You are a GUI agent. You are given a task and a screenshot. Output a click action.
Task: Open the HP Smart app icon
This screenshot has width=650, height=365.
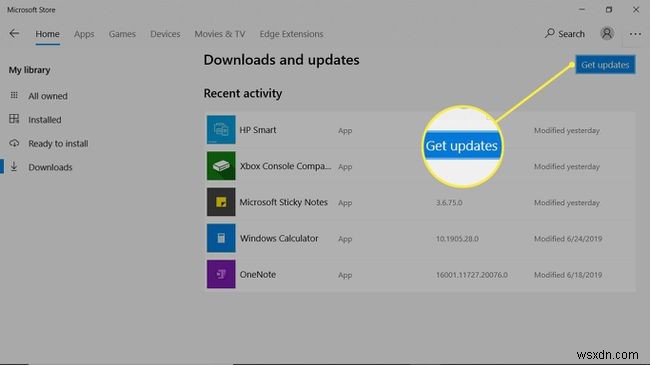(221, 129)
